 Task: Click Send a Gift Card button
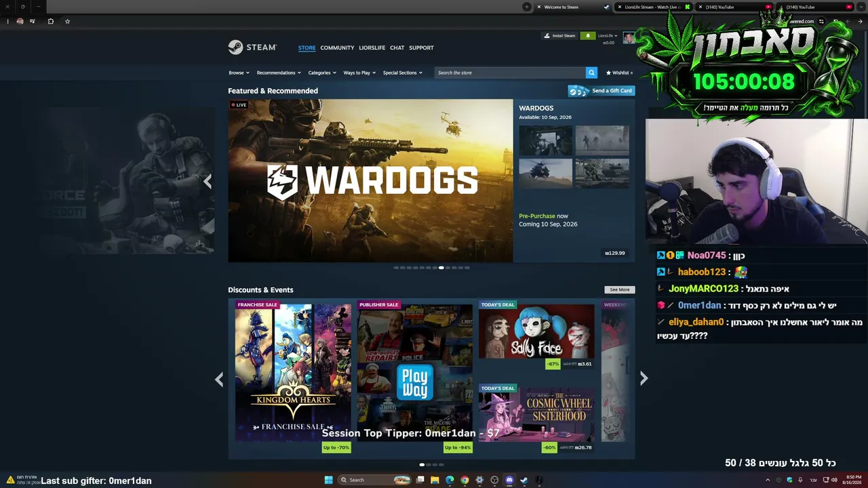coord(601,91)
